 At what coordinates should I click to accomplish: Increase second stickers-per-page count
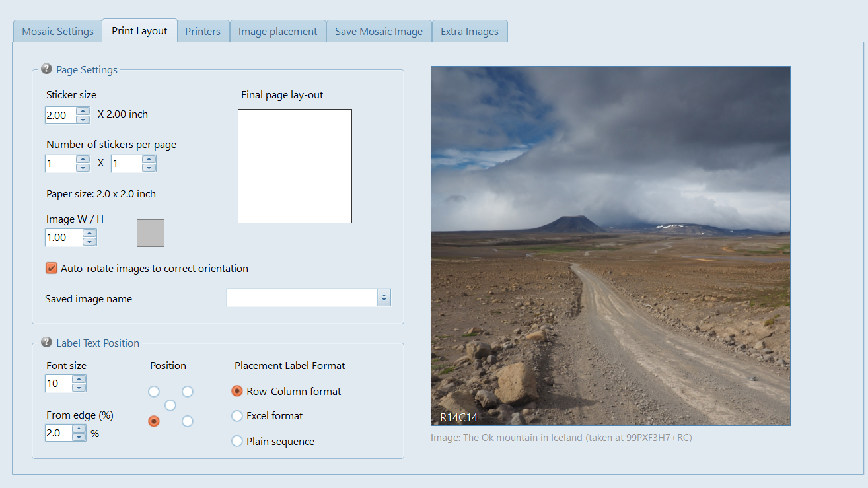point(149,158)
